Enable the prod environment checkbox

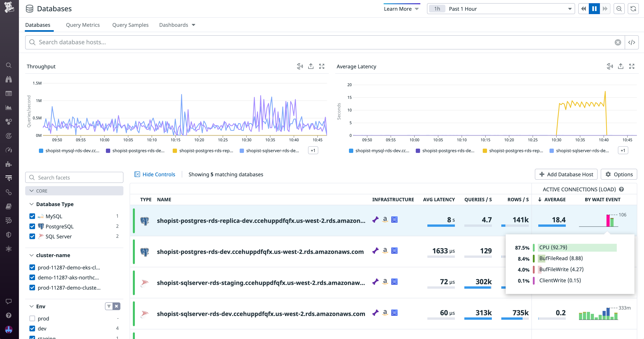coord(32,318)
